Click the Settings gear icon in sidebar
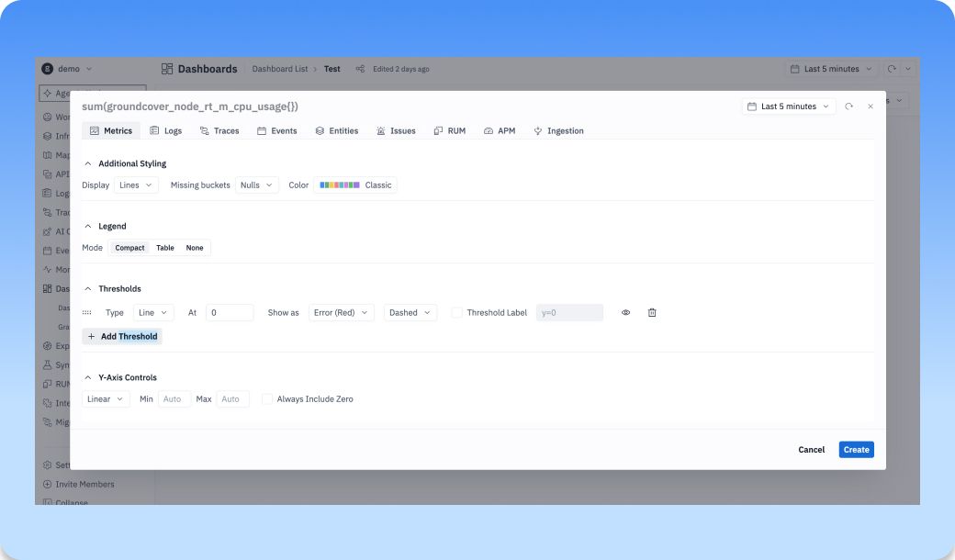 tap(47, 465)
